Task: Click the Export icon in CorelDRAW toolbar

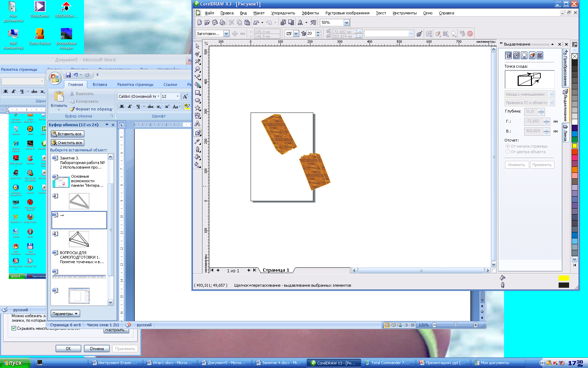Action: (291, 22)
